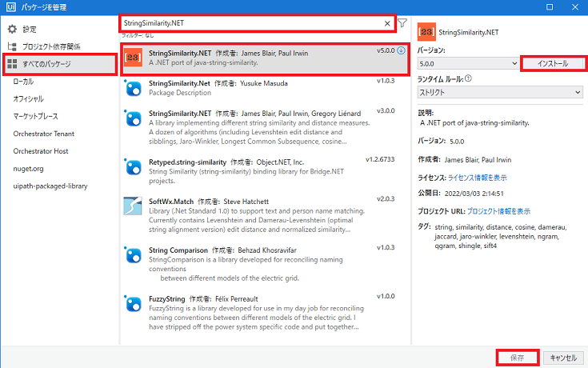588x368 pixels.
Task: Select FuzzyString package row
Action: [265, 313]
